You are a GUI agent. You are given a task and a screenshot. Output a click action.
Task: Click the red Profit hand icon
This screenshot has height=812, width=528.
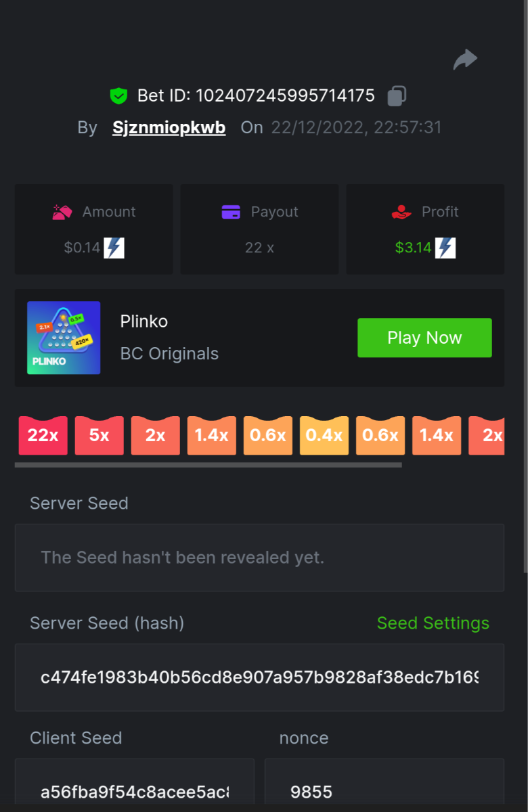401,212
